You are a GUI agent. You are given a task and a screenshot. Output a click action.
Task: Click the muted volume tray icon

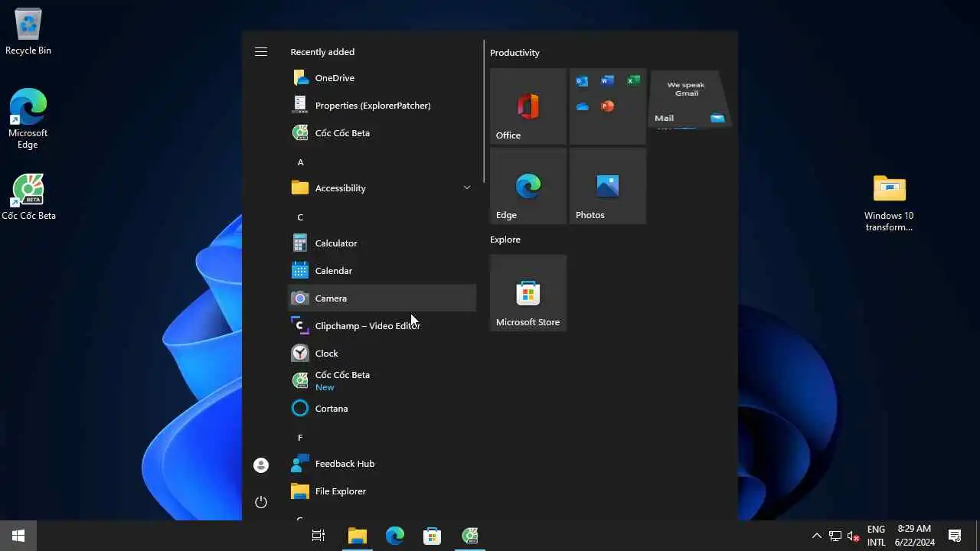pos(854,536)
